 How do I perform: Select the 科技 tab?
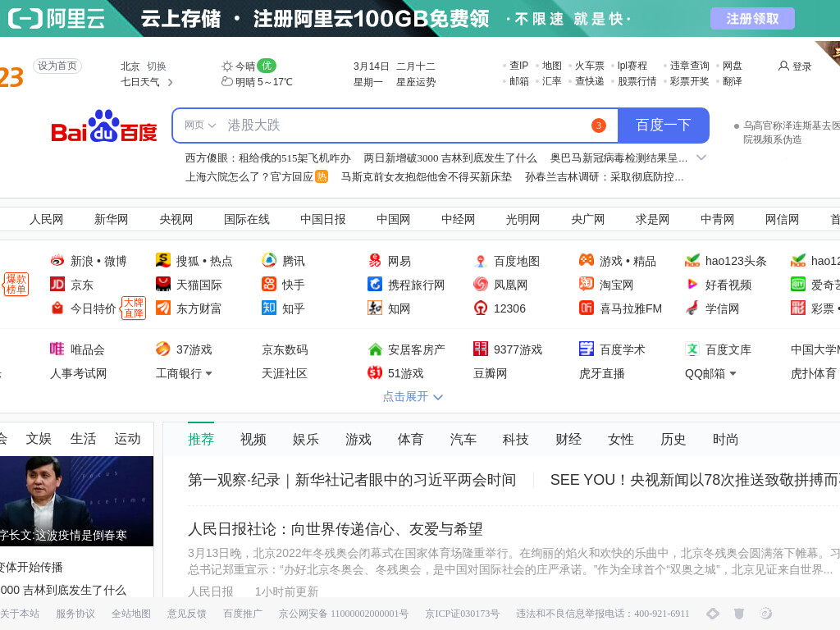click(515, 440)
